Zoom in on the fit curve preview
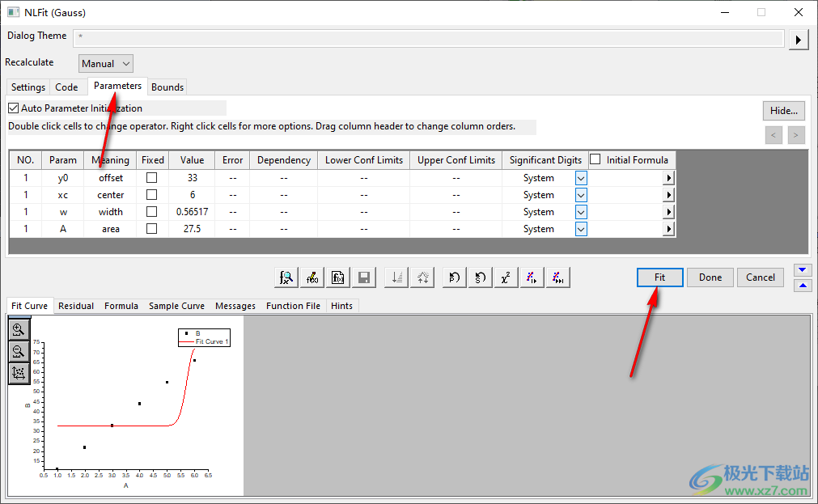This screenshot has height=504, width=818. click(x=19, y=329)
